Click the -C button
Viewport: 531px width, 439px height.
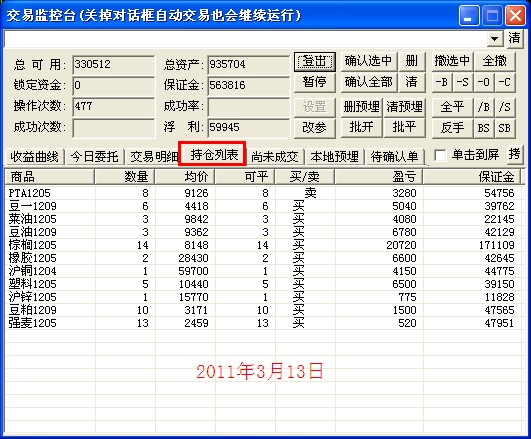tap(505, 83)
